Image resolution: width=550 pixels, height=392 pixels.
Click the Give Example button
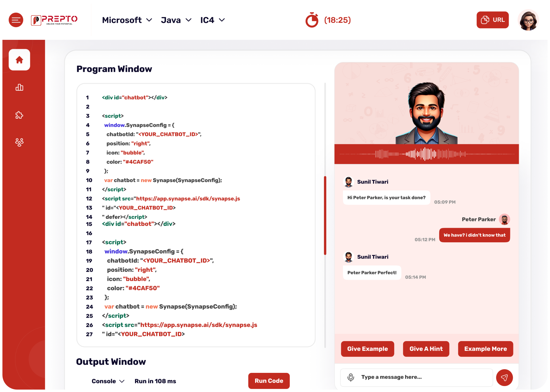point(367,349)
